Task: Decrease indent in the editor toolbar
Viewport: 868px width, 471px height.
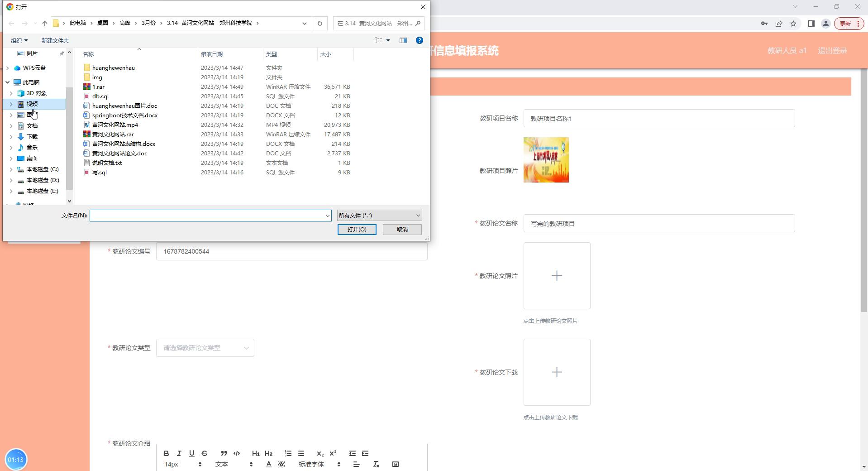Action: (x=352, y=453)
